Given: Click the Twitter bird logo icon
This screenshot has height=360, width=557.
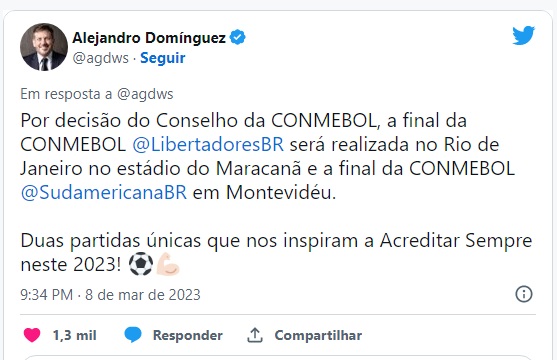Looking at the screenshot, I should [x=523, y=35].
